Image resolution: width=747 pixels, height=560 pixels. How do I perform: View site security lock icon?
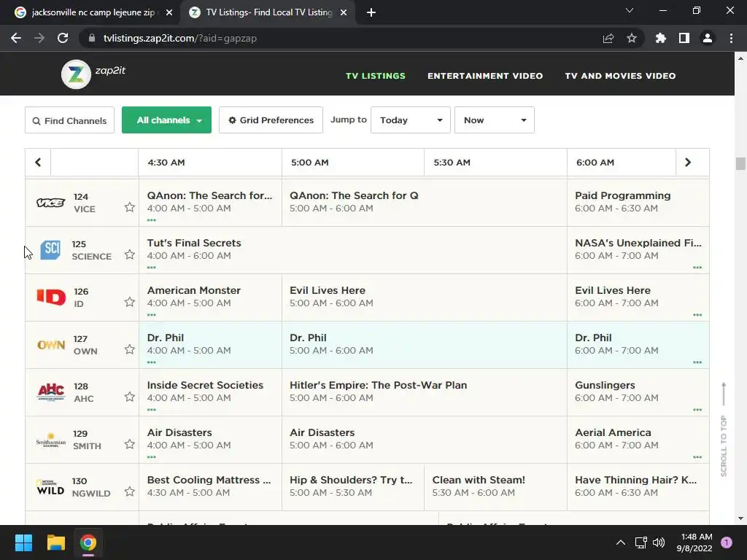tap(92, 38)
